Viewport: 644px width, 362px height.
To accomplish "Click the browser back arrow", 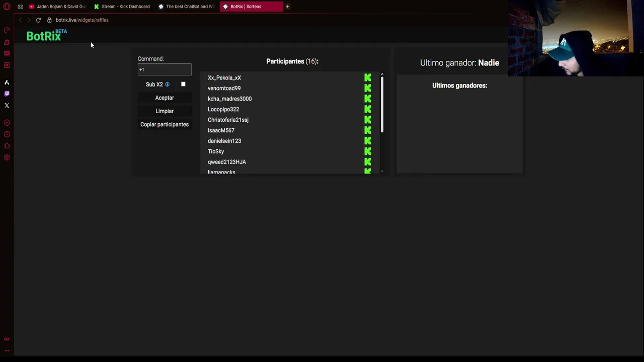I will coord(20,20).
